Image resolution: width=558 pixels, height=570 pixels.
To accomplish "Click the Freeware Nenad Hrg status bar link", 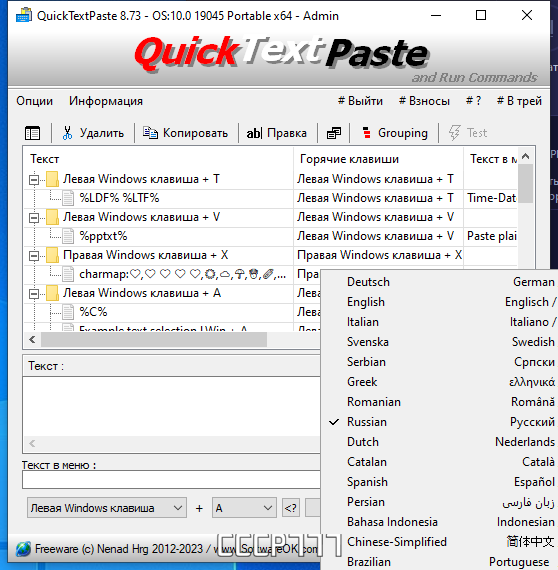I will (x=176, y=549).
